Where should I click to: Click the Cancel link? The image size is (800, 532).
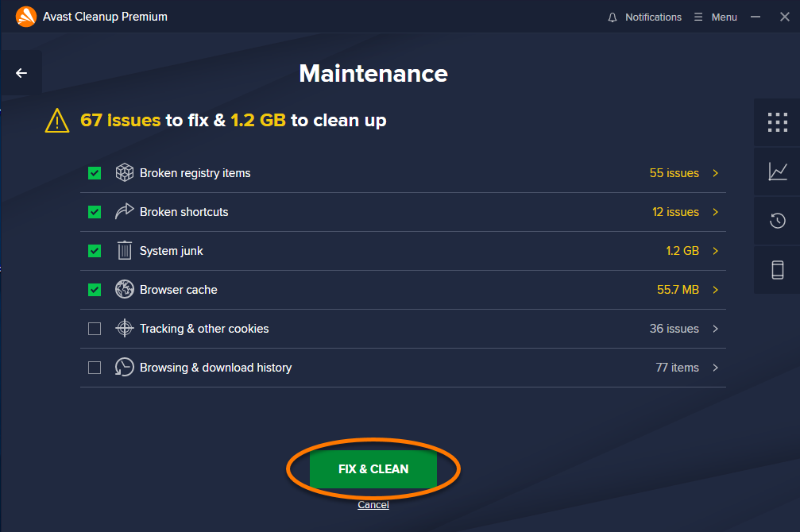click(x=373, y=505)
